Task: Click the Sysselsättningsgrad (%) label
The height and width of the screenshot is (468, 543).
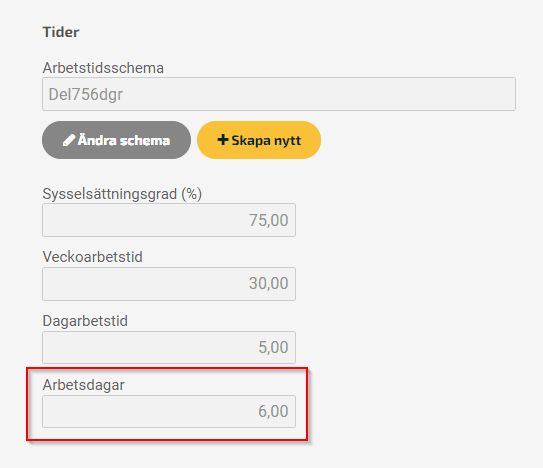Action: (122, 194)
